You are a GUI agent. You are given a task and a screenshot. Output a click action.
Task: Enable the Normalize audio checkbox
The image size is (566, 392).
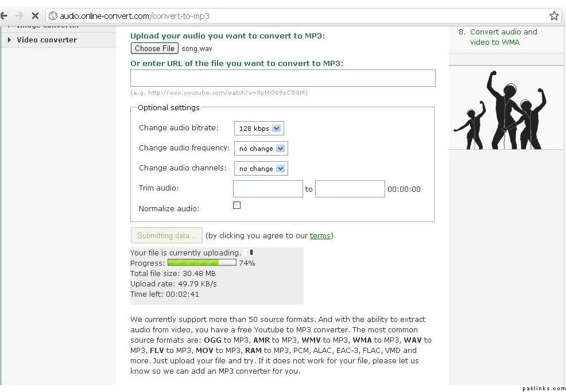coord(237,205)
